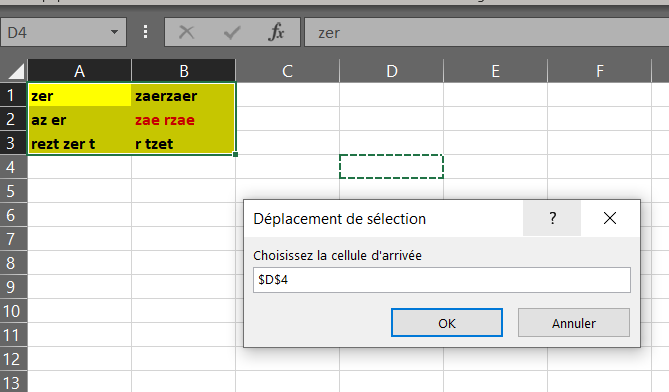The image size is (669, 392).
Task: Click the selection fill handle square
Action: [x=236, y=154]
